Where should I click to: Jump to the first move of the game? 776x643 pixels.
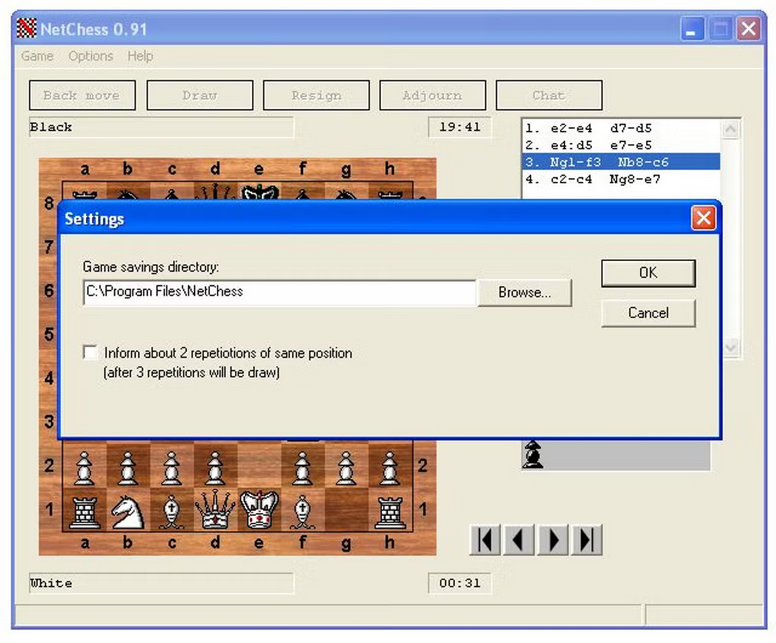click(485, 540)
